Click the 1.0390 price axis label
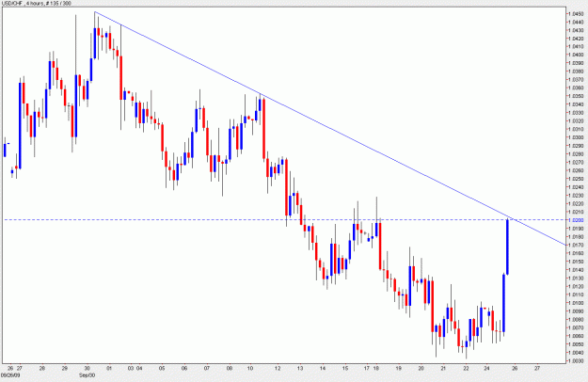Viewport: 588px width, 382px height. tap(576, 63)
